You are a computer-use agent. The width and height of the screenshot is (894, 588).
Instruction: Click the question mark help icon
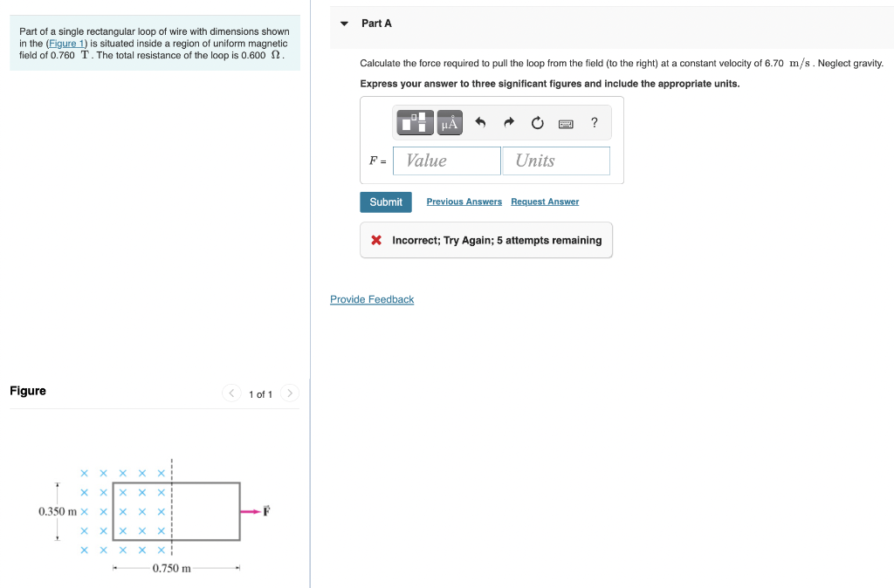pyautogui.click(x=594, y=122)
